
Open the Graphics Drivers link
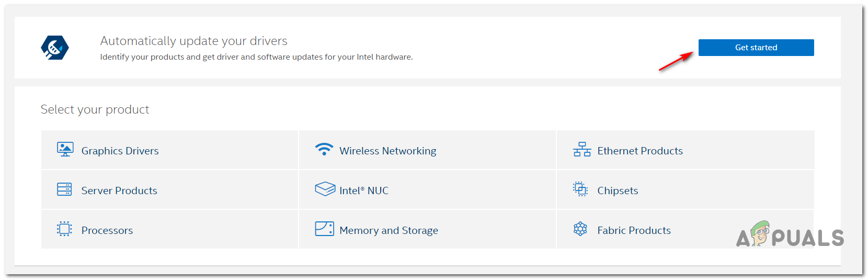pos(120,151)
